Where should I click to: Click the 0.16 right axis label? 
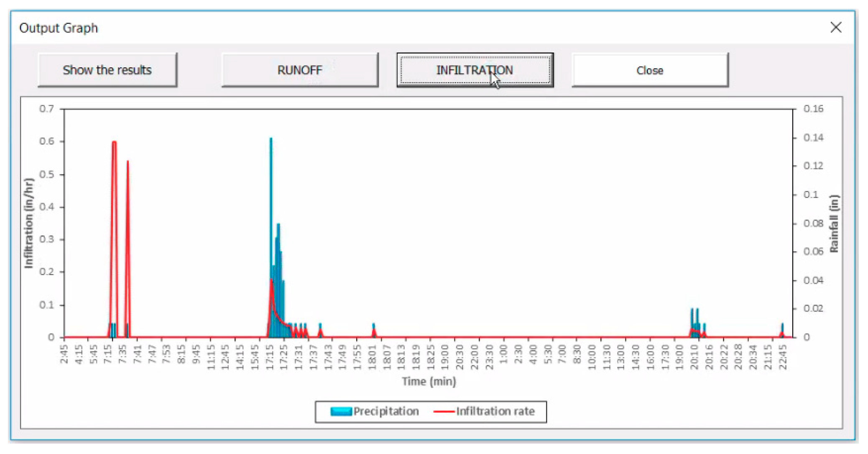[x=813, y=109]
